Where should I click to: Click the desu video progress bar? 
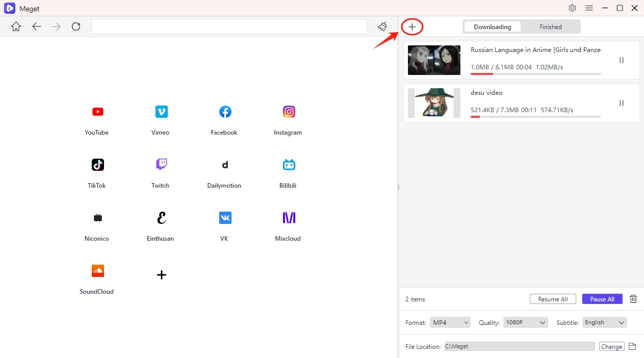click(536, 117)
